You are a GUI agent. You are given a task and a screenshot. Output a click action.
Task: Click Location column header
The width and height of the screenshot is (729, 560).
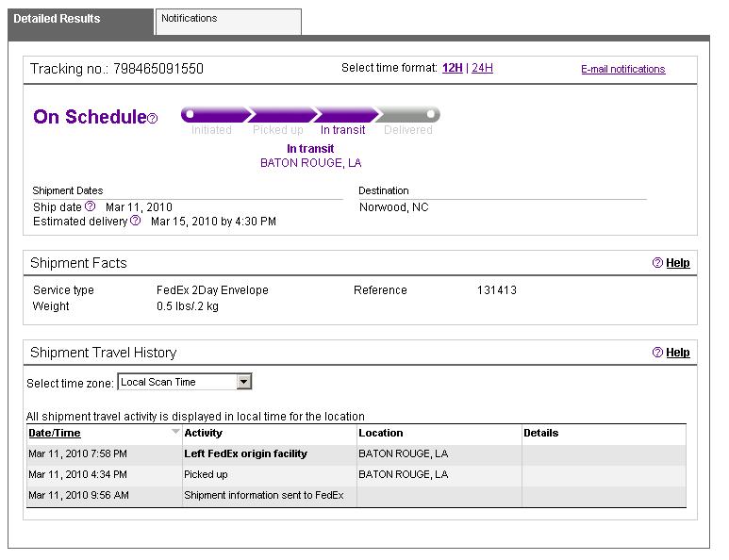point(381,433)
